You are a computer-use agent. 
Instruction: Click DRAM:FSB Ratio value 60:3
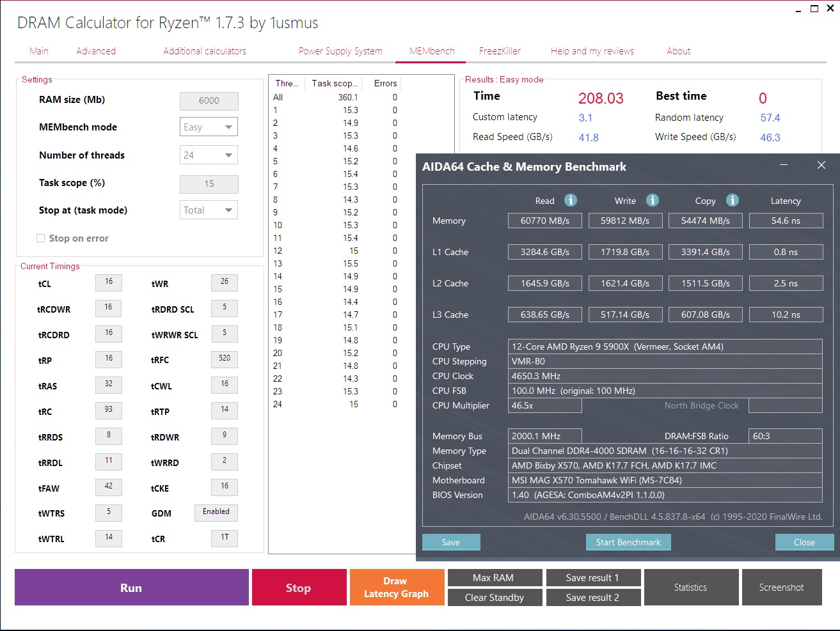click(786, 436)
